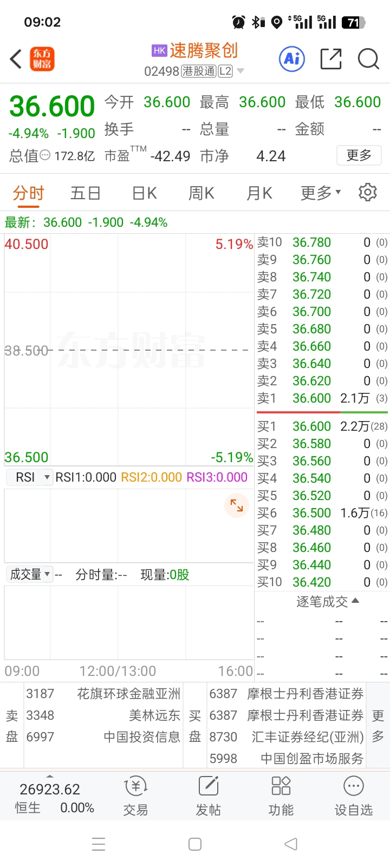Screen dimensions: 390x868
Task: Tap the 港股通 badge
Action: click(199, 71)
